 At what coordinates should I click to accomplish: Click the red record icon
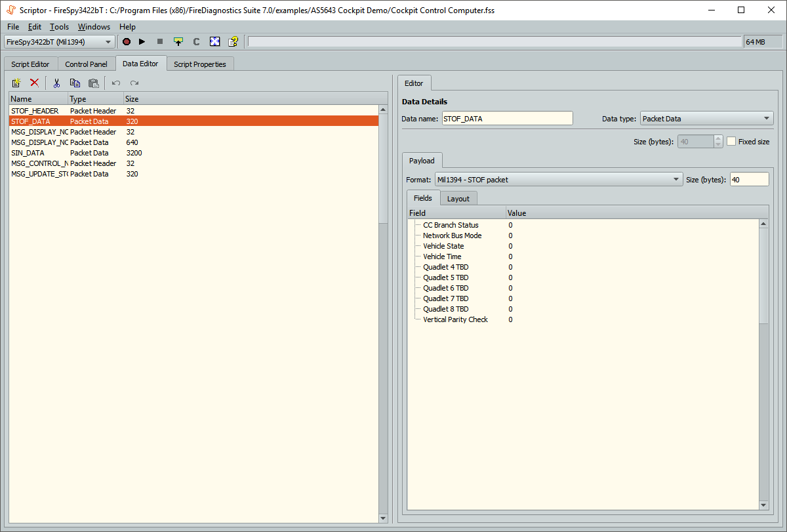[x=126, y=42]
